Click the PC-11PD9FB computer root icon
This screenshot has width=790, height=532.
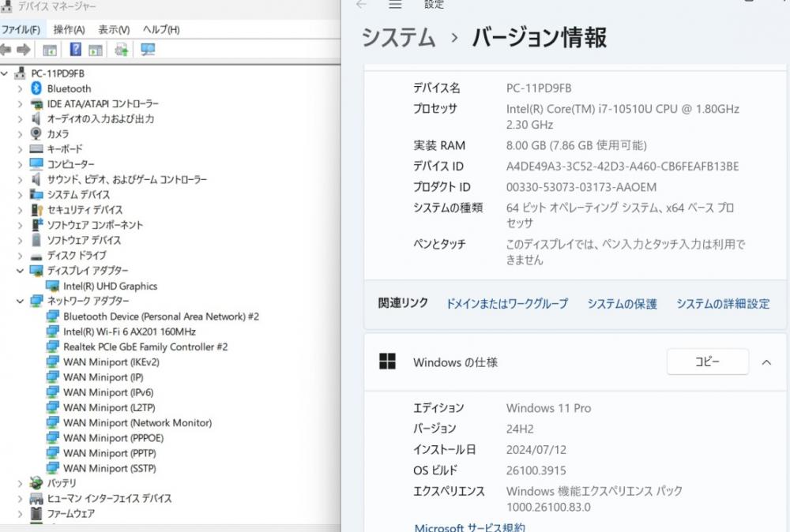pos(21,73)
